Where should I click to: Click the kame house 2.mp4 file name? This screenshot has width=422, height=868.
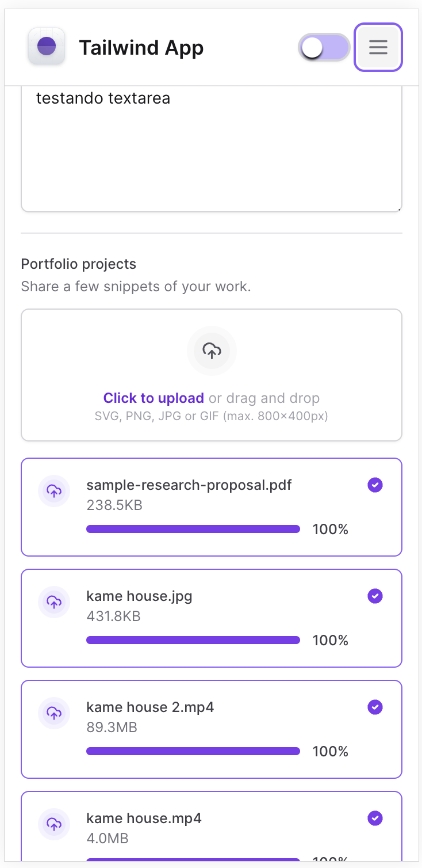150,707
